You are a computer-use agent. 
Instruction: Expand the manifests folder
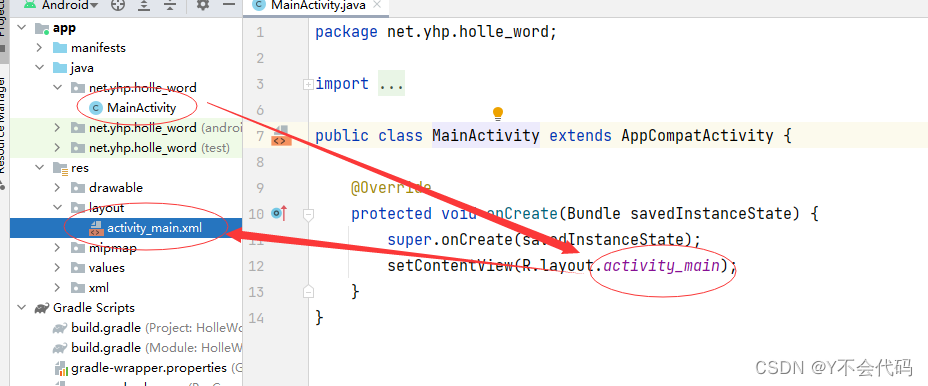(x=40, y=48)
